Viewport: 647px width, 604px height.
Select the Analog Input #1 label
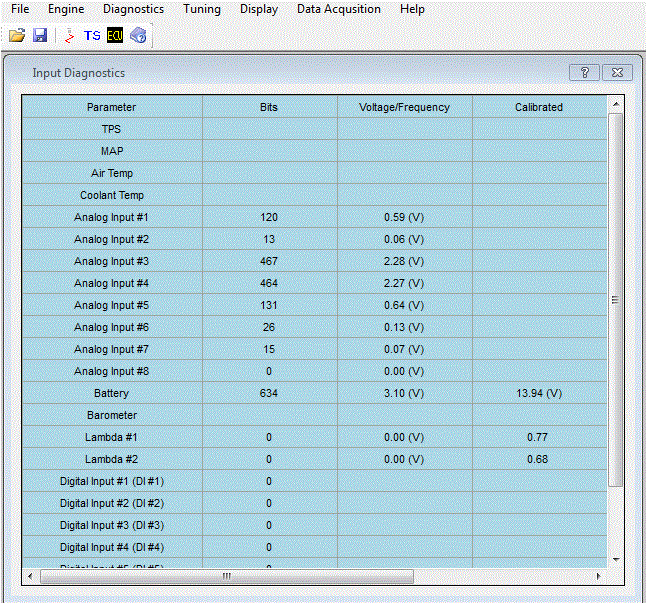[x=111, y=217]
